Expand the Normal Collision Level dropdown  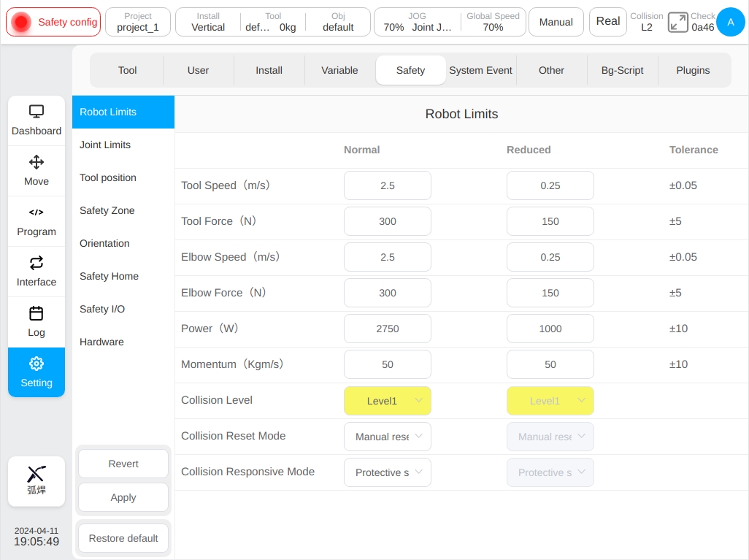(388, 401)
